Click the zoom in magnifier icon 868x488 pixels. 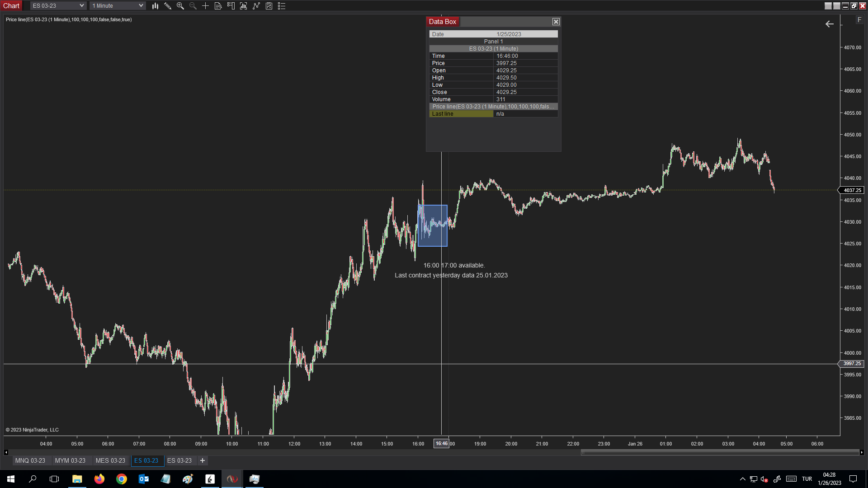pos(180,6)
